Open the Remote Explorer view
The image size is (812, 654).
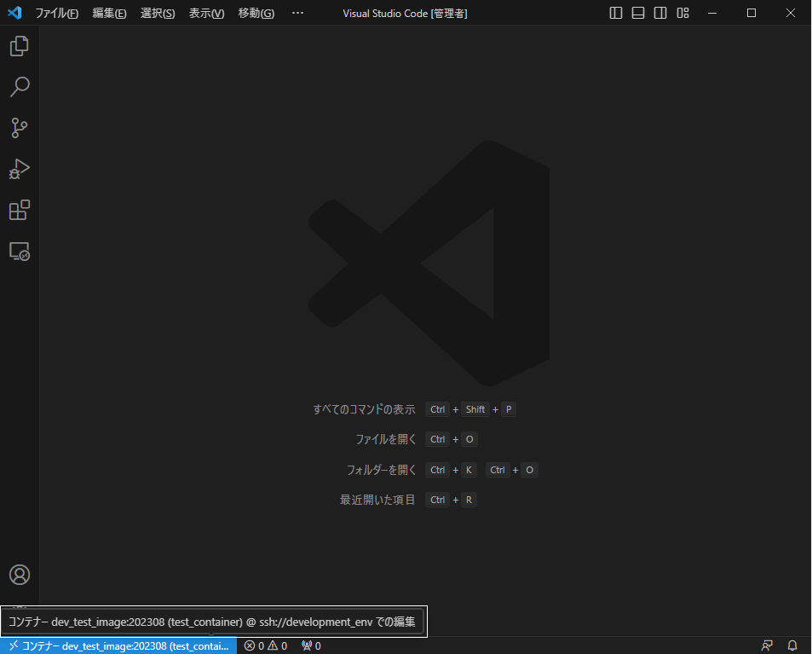pos(19,251)
